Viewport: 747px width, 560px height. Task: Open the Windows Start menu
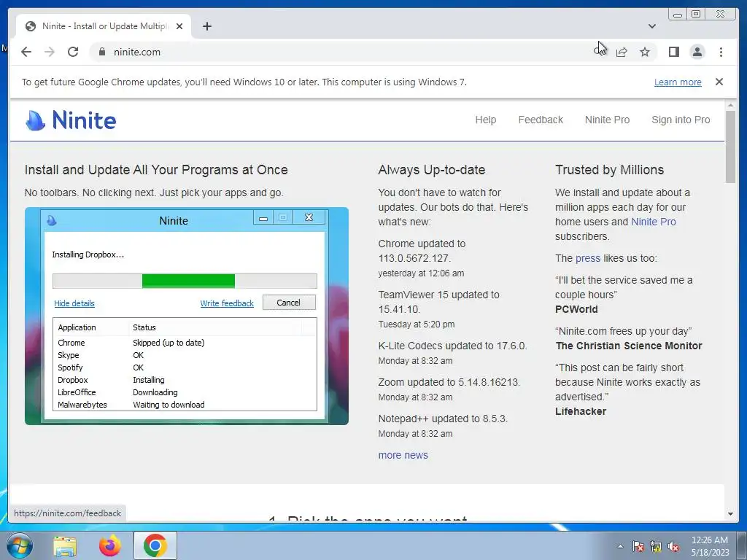20,545
